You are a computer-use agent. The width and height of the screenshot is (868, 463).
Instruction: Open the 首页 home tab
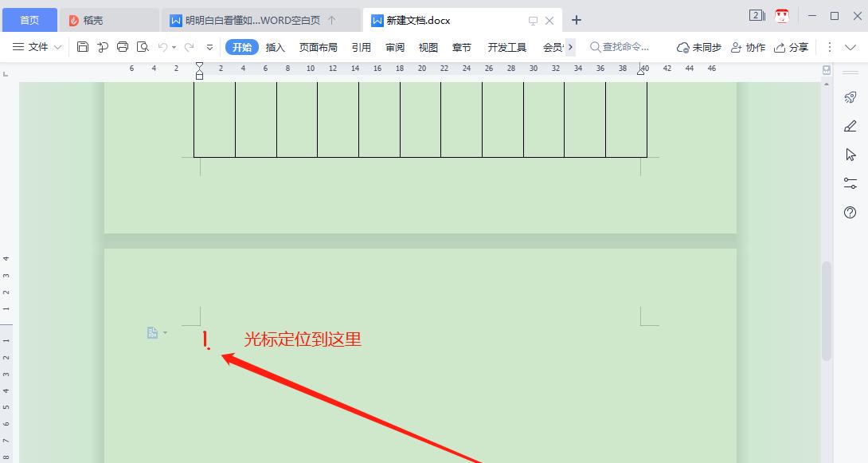point(30,21)
